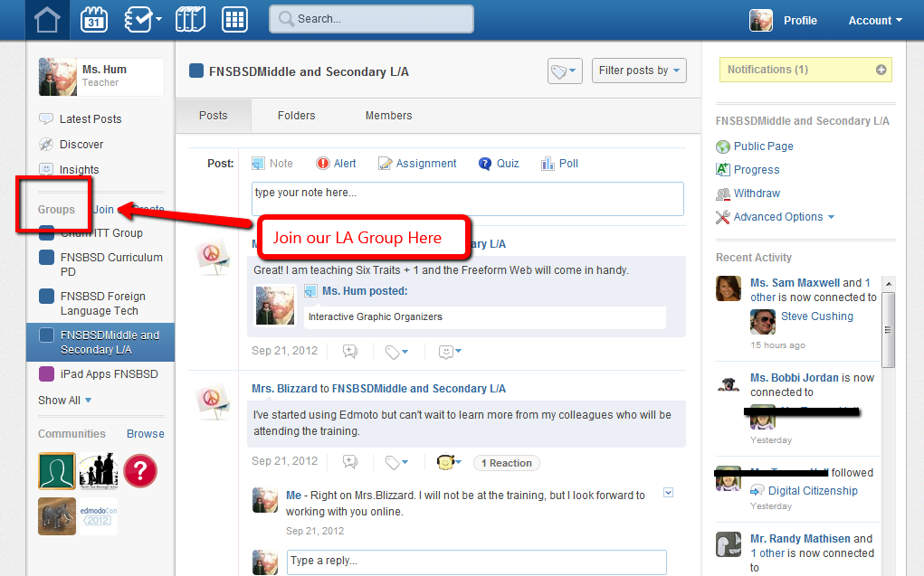The height and width of the screenshot is (576, 924).
Task: Open the iPad Apps FNSBSD group
Action: (x=109, y=374)
